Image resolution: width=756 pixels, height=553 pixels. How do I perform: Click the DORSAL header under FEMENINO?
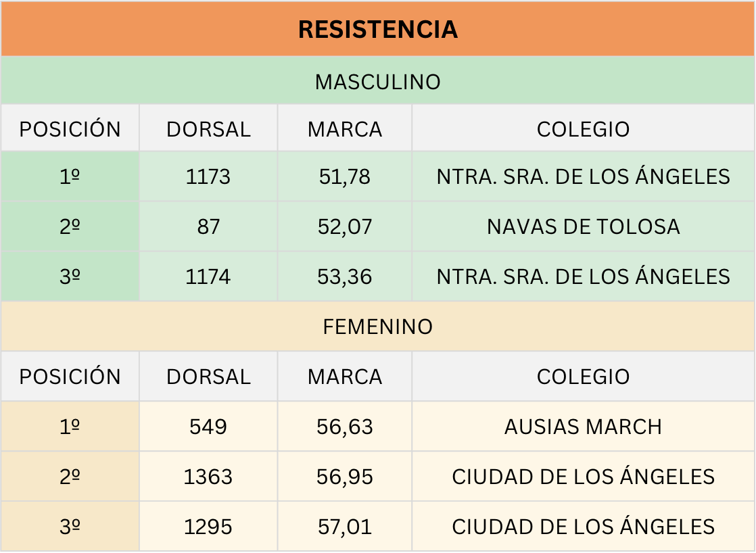tap(208, 377)
